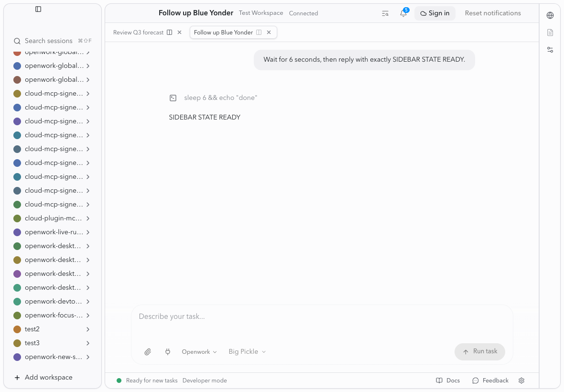
Task: Expand the openwork-new-s… workspace chevron
Action: (x=88, y=357)
